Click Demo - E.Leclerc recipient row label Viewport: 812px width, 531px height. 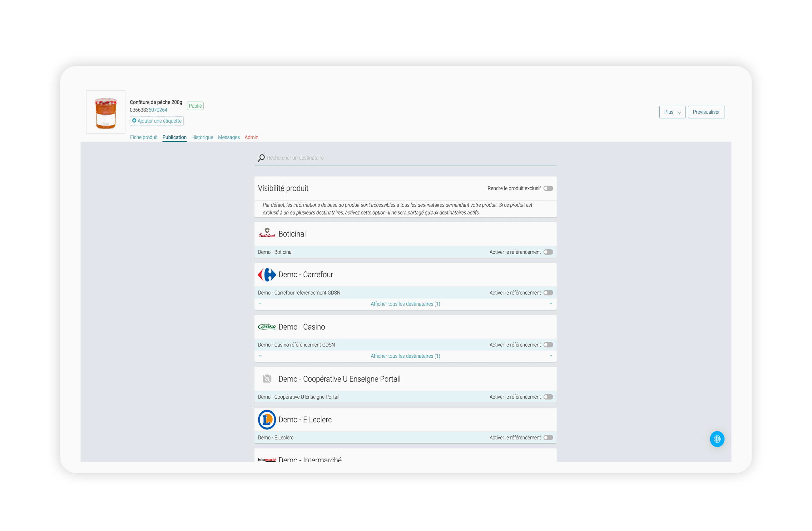[x=275, y=438]
